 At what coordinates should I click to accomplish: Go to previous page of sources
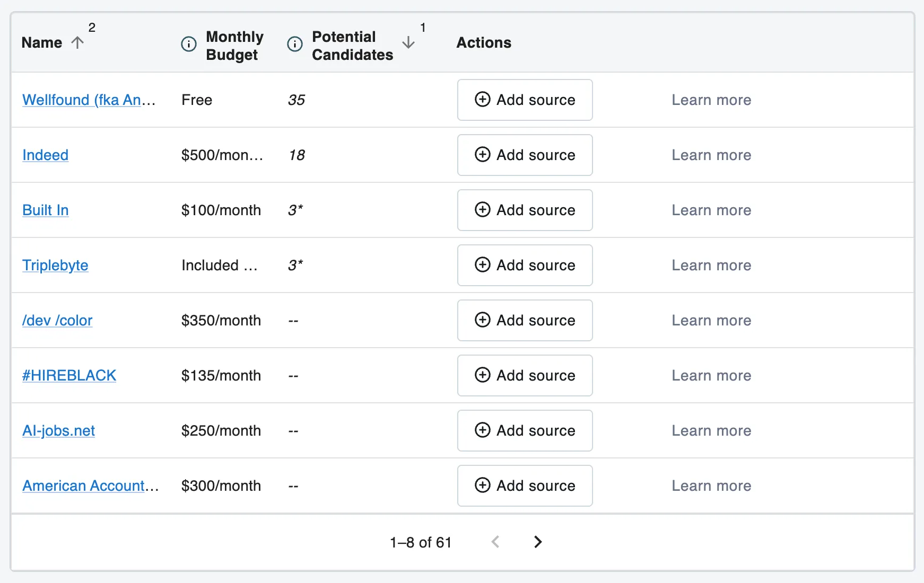tap(495, 542)
